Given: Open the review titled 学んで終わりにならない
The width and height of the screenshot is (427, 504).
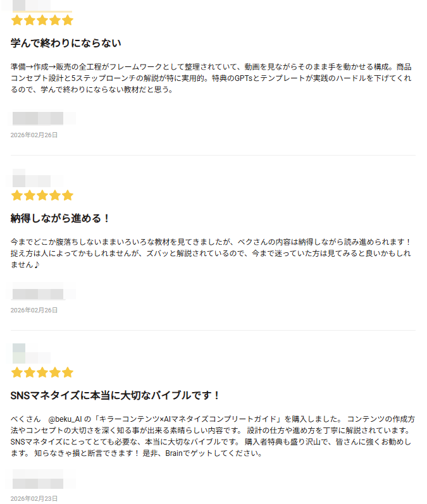Looking at the screenshot, I should point(66,43).
